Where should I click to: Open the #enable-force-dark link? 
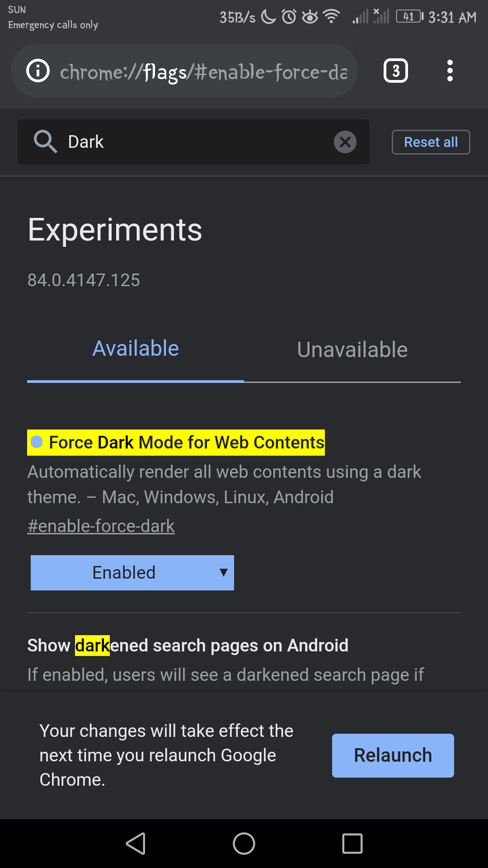click(101, 526)
